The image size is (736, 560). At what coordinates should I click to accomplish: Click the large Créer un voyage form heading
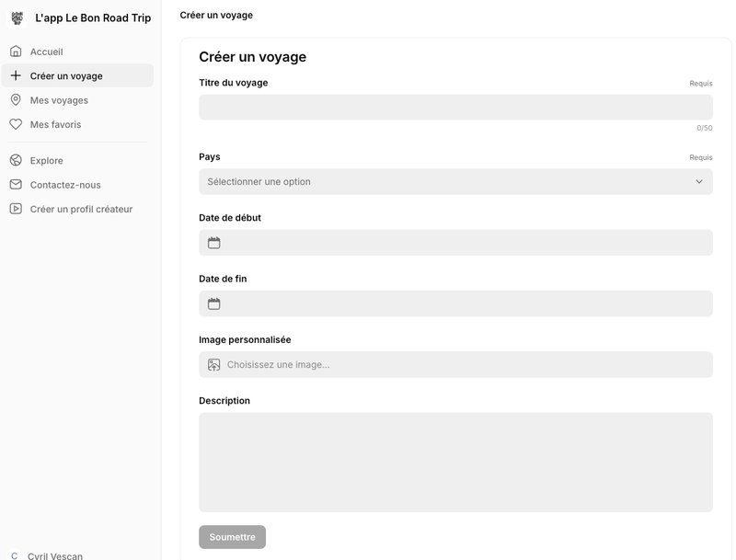252,57
